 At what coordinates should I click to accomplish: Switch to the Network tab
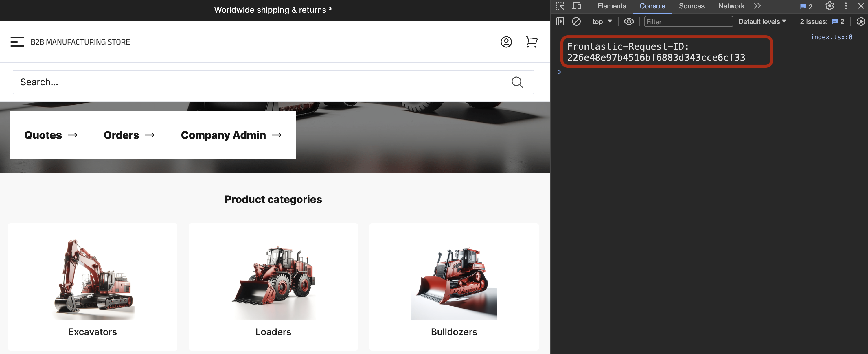pos(731,6)
